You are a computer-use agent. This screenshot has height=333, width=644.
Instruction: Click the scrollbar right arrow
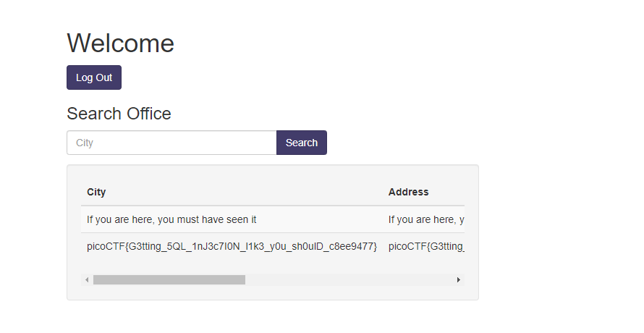click(458, 279)
